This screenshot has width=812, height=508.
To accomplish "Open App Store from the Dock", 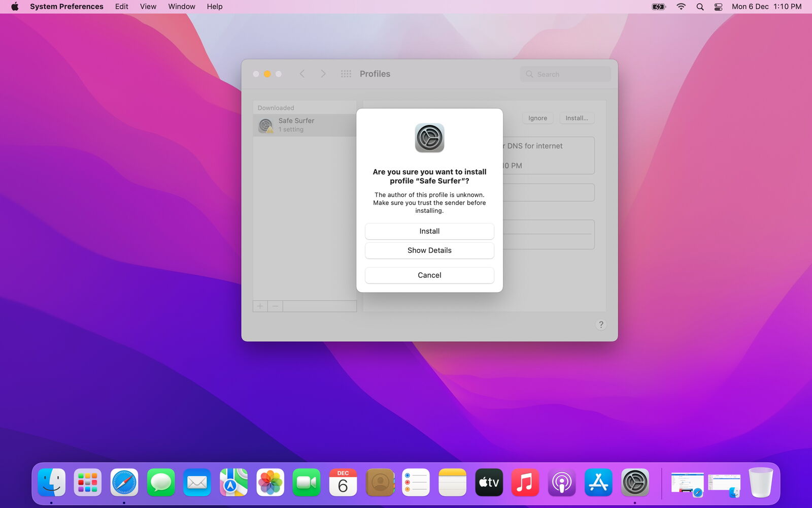I will coord(598,483).
